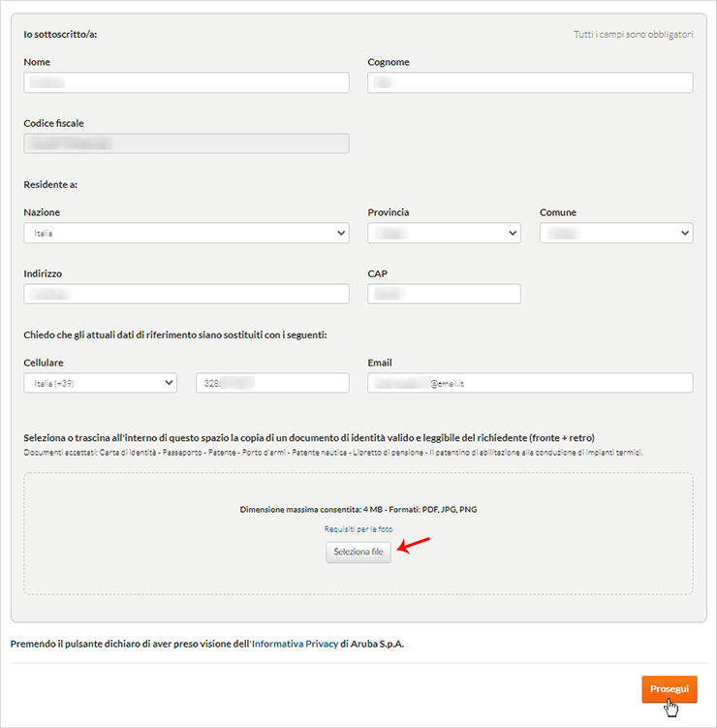
Task: Click the Cellulare number field
Action: pyautogui.click(x=272, y=383)
